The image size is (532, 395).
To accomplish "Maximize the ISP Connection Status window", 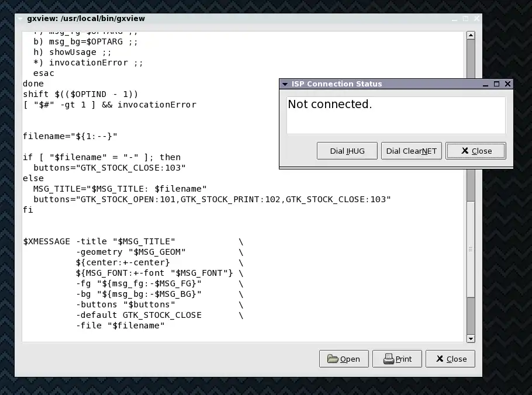I will point(497,84).
